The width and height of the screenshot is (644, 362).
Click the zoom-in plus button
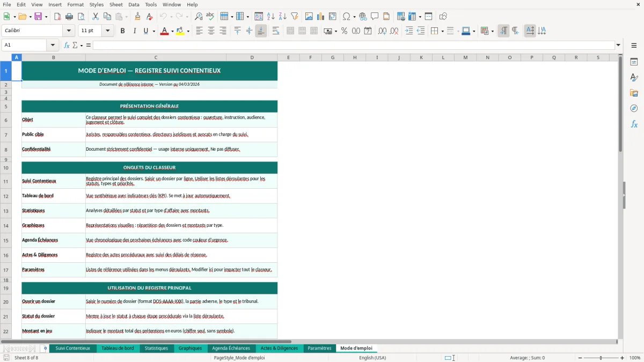[x=623, y=358]
